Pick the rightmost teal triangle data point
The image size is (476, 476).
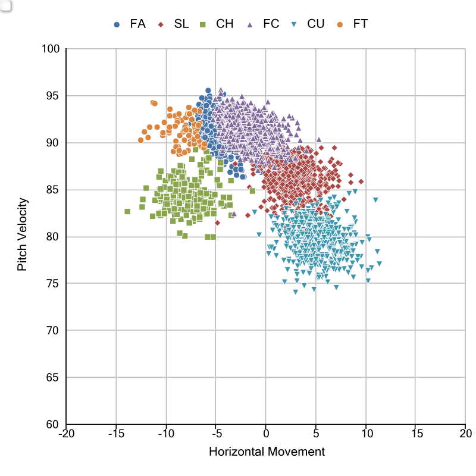tap(379, 264)
